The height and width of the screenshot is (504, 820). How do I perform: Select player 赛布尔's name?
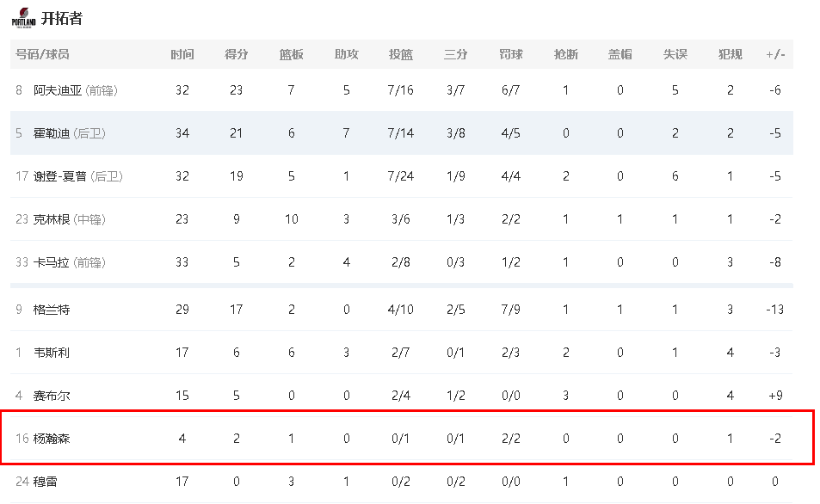point(52,396)
